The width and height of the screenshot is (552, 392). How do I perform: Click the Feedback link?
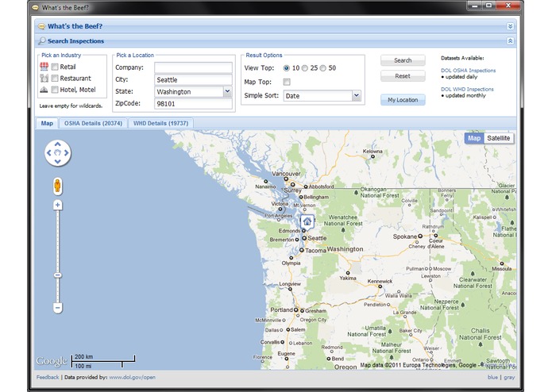tap(48, 377)
